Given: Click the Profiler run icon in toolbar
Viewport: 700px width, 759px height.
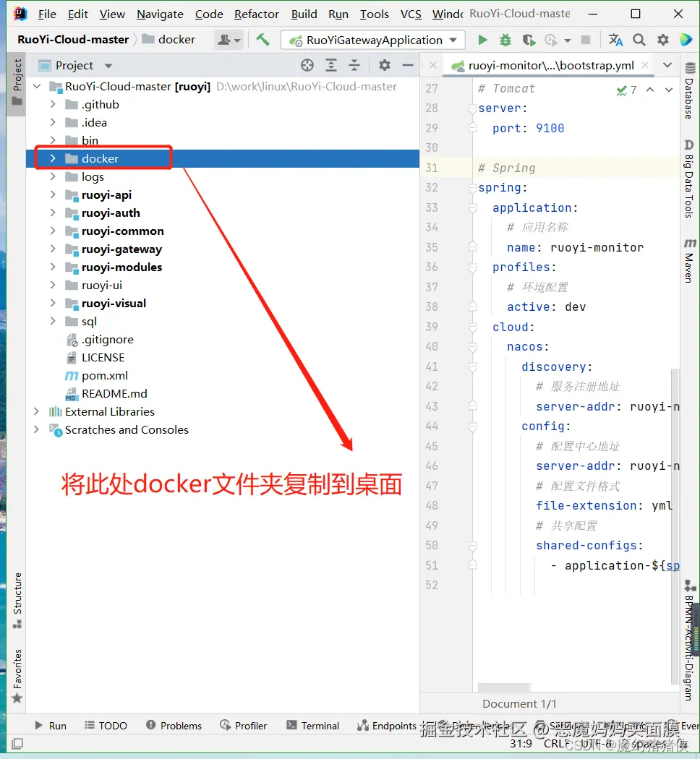Looking at the screenshot, I should point(551,40).
